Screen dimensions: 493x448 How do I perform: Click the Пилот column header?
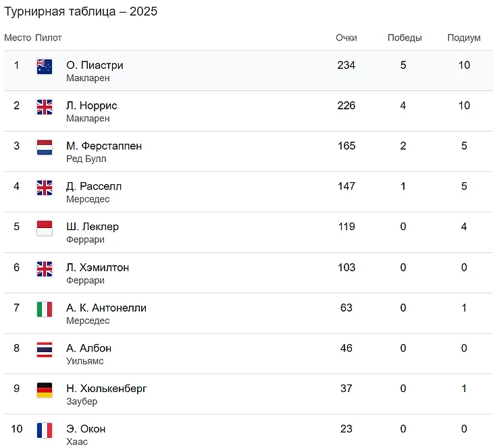pyautogui.click(x=49, y=38)
